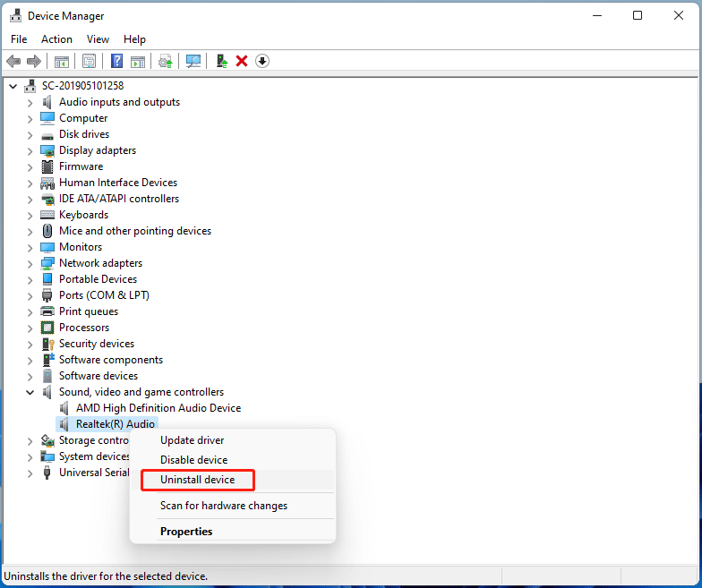
Task: Toggle the show/hide console tree icon
Action: (62, 61)
